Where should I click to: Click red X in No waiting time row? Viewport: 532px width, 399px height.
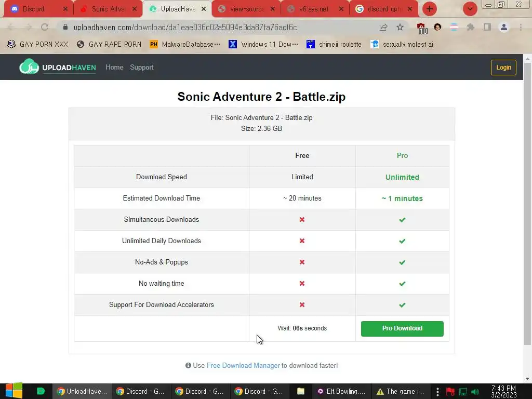(x=302, y=283)
